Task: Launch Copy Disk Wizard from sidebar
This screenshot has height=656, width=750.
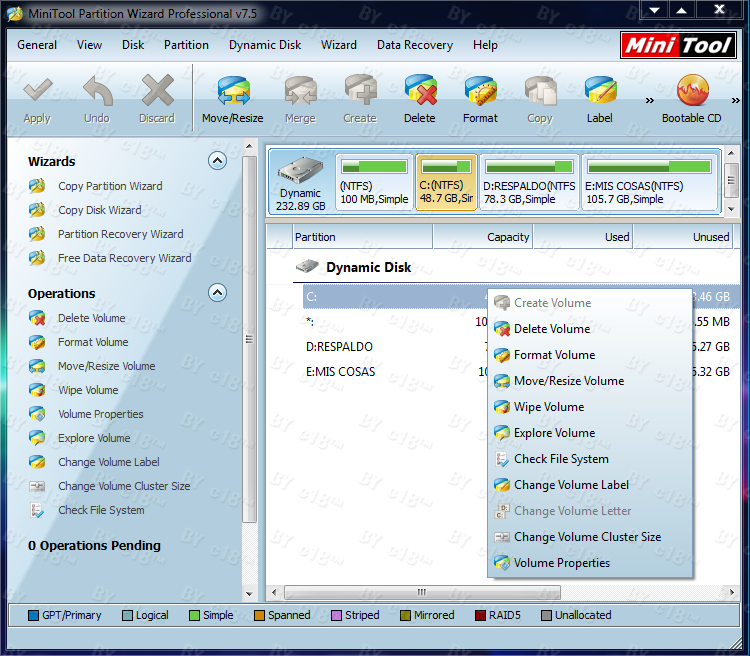Action: coord(99,210)
